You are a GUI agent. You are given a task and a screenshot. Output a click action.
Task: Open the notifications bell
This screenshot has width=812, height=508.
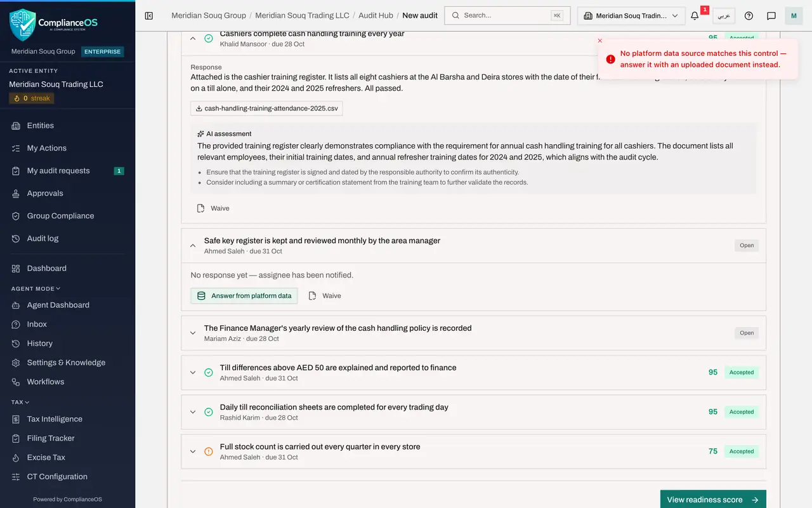point(695,16)
